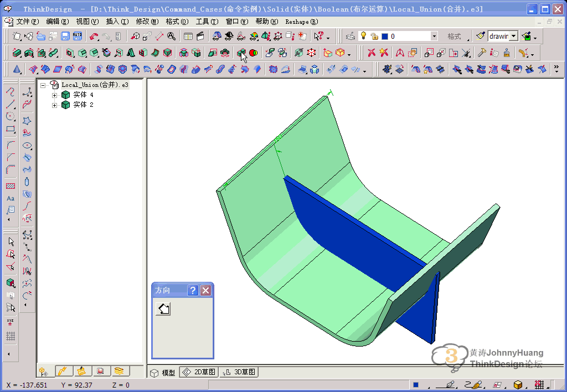
Task: Collapse the Local_Union root tree node
Action: click(x=43, y=85)
